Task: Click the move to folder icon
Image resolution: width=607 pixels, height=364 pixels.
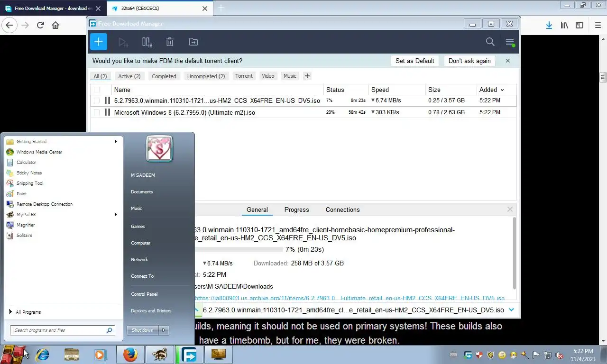Action: (x=193, y=42)
